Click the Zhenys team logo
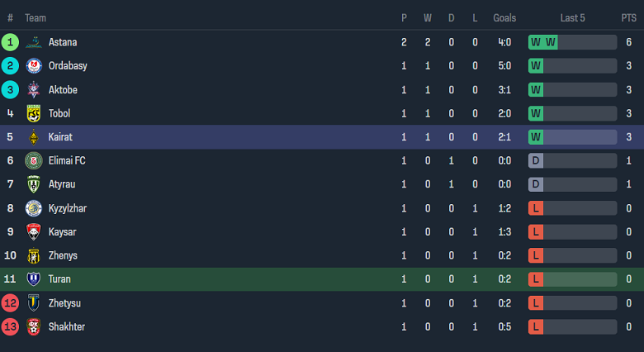Screen dimensions: 644x352 34,256
